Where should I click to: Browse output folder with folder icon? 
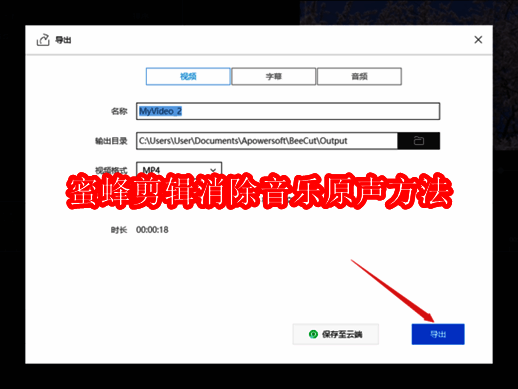[419, 141]
